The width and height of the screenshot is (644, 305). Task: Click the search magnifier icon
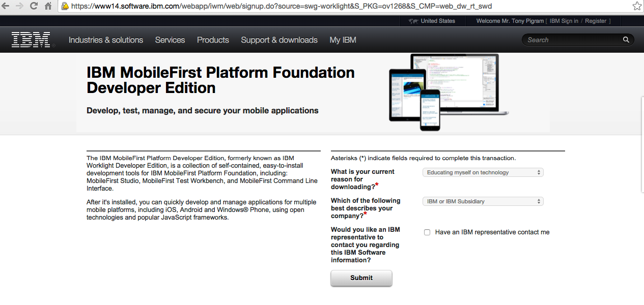[x=626, y=40]
